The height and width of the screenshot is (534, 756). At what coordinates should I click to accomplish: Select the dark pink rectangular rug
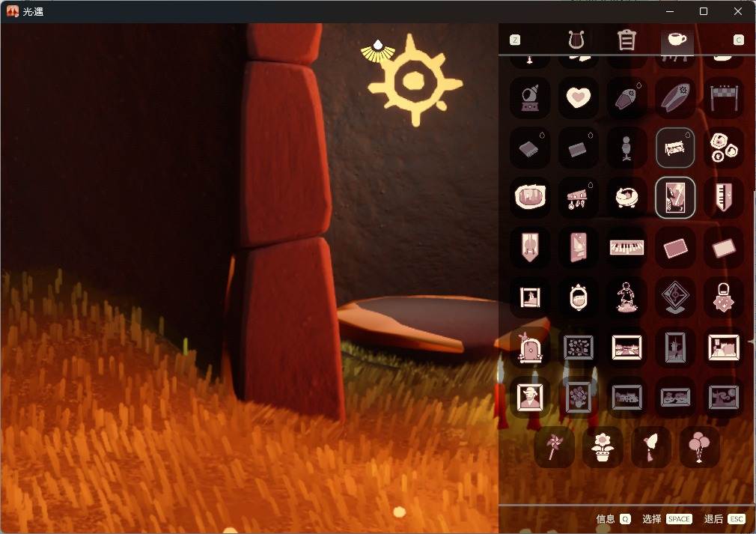point(675,247)
